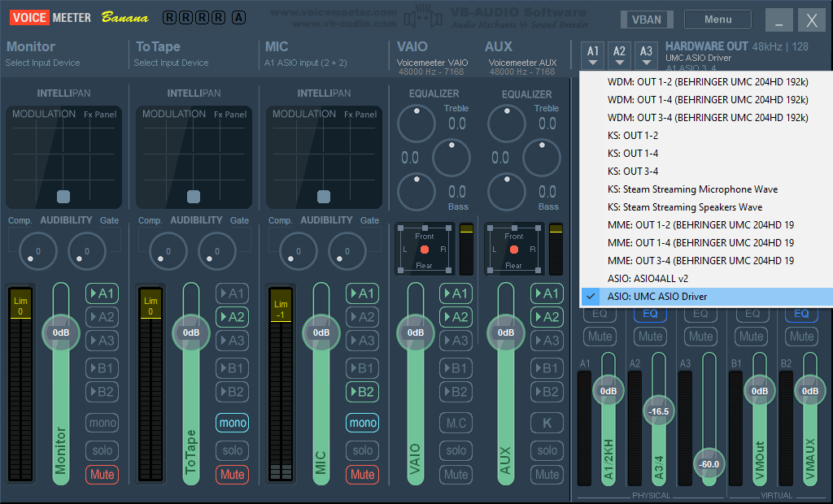Click A2 bus fader at -16.5
The image size is (833, 504).
(x=659, y=411)
